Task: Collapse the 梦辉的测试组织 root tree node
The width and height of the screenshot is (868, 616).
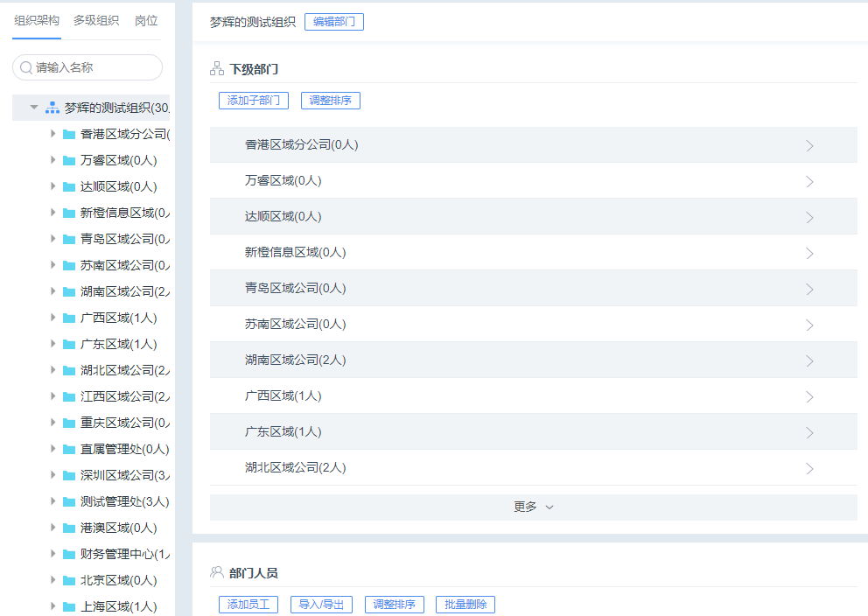Action: (x=34, y=108)
